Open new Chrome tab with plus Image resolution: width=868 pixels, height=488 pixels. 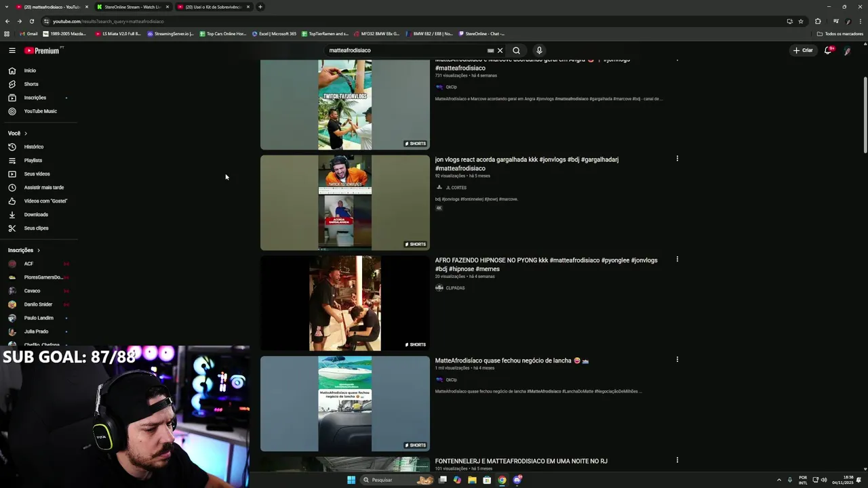click(x=260, y=7)
